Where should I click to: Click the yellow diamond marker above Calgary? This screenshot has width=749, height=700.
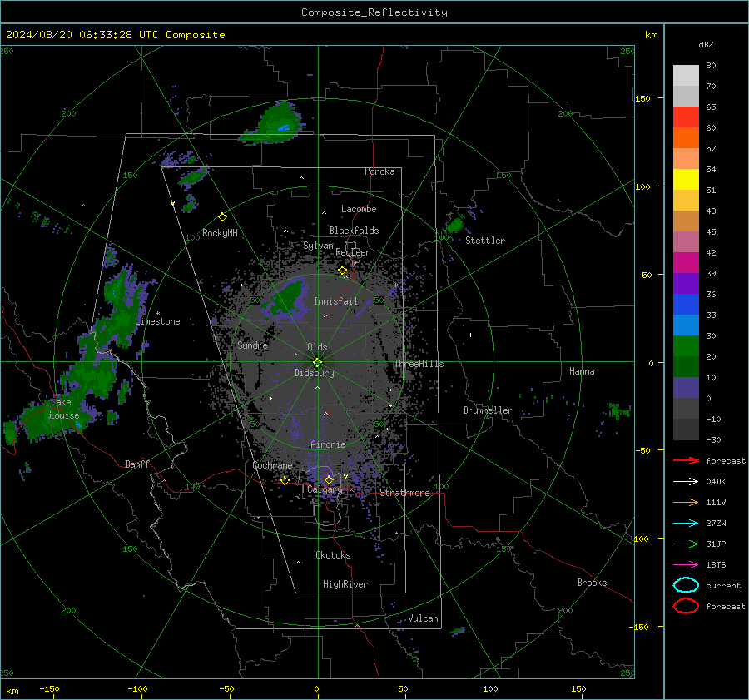pos(329,479)
